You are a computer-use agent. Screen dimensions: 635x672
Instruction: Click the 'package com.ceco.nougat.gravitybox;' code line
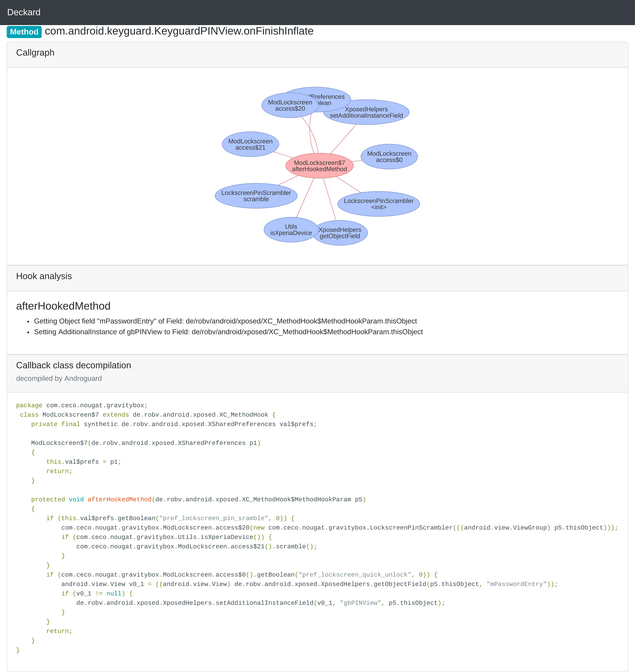[82, 405]
